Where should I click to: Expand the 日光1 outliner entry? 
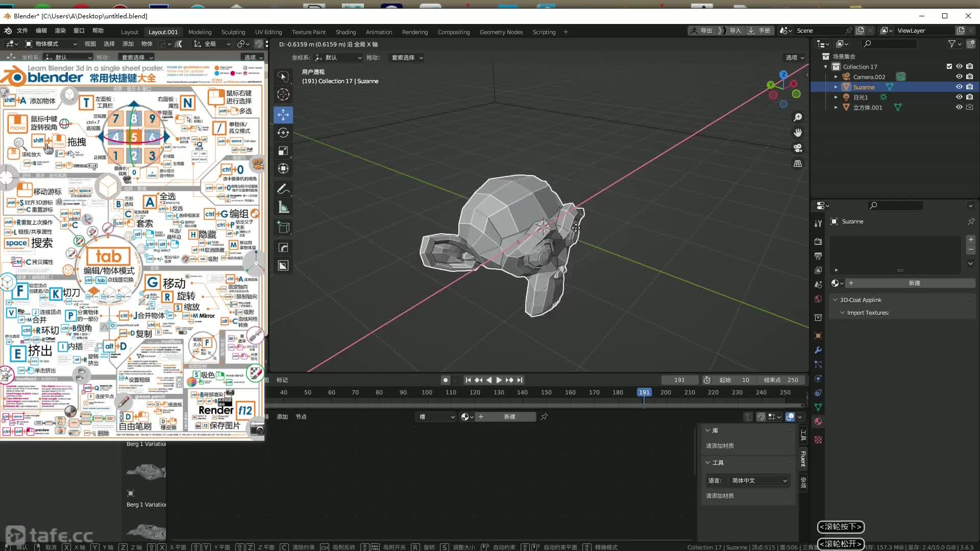click(x=836, y=97)
